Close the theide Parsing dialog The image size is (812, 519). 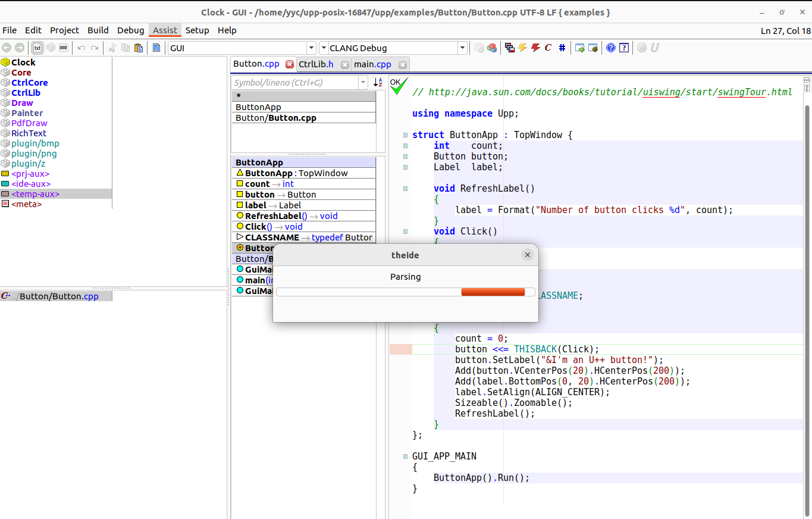(x=527, y=255)
